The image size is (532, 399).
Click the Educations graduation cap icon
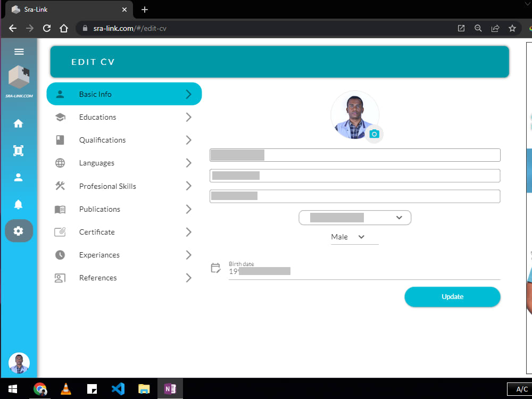[x=60, y=117]
